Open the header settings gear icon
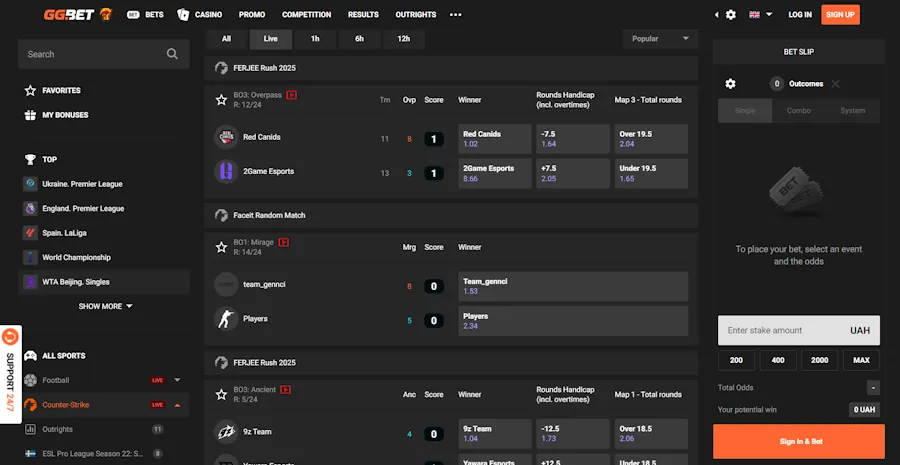Screen dimensions: 900x465 731,15
